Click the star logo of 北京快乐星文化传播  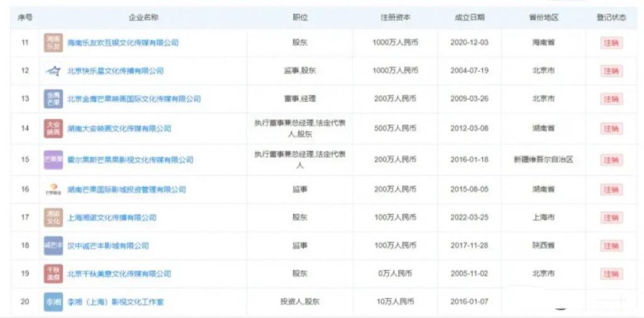coord(53,71)
